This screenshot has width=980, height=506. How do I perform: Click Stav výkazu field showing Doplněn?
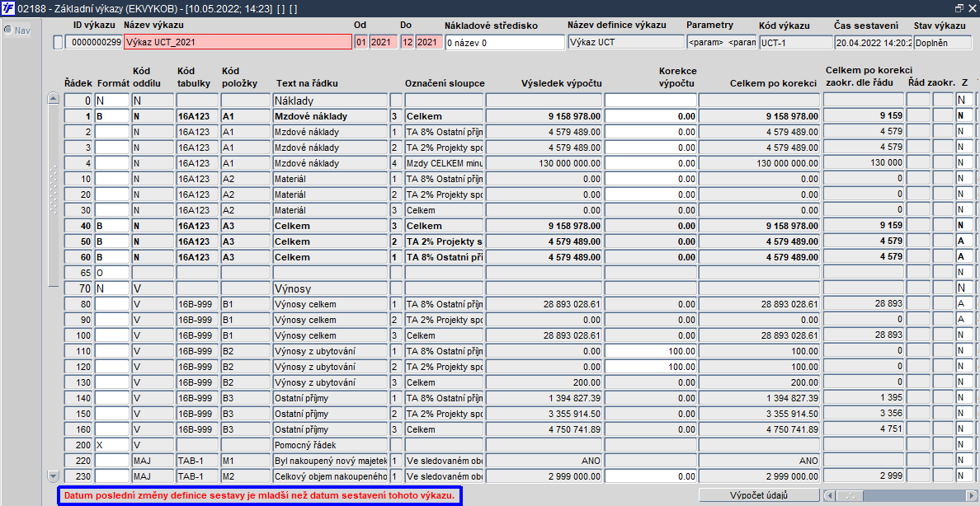(942, 43)
